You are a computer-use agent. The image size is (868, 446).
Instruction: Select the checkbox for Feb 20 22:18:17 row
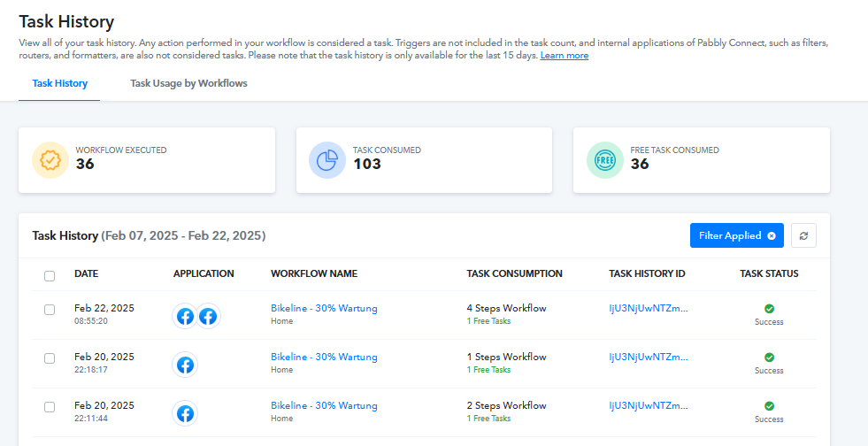pyautogui.click(x=50, y=358)
